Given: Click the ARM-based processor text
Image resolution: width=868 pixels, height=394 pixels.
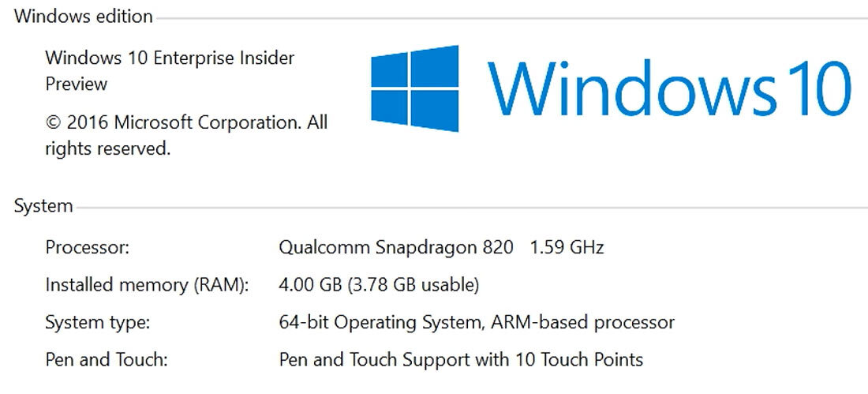Looking at the screenshot, I should (x=582, y=322).
